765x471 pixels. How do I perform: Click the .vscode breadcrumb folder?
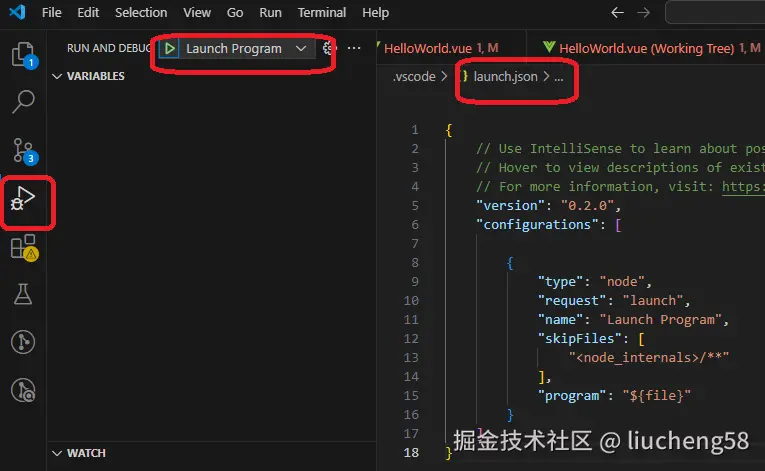tap(414, 77)
